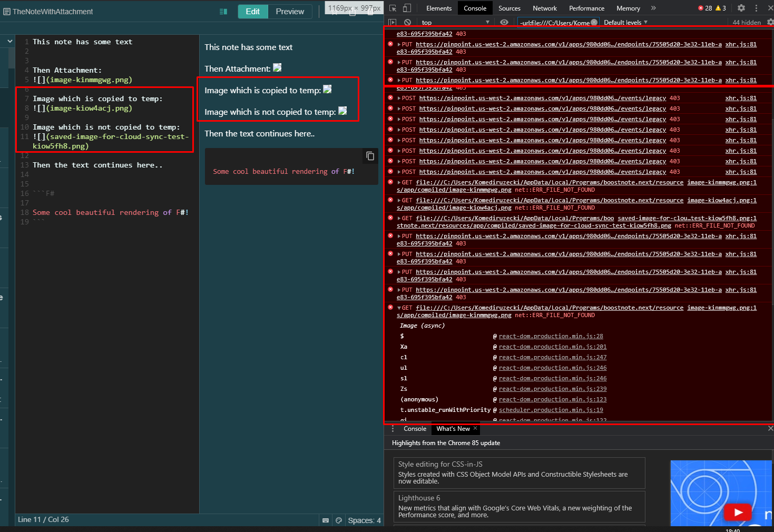Close the What's New drawer tab
Image resolution: width=774 pixels, height=532 pixels.
pos(475,428)
